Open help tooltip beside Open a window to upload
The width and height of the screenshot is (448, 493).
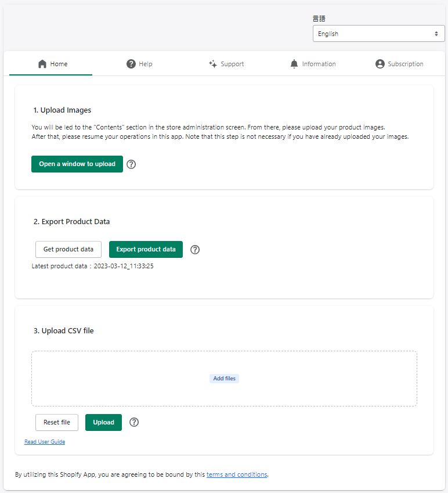(131, 164)
